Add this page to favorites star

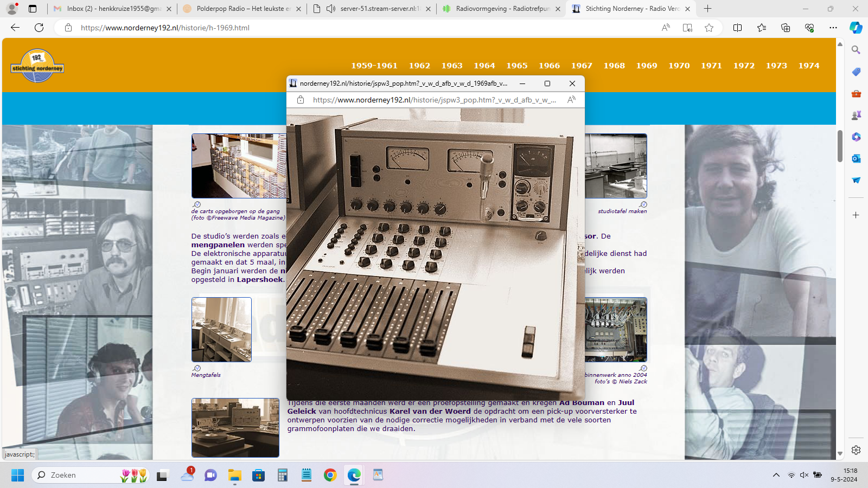coord(709,28)
